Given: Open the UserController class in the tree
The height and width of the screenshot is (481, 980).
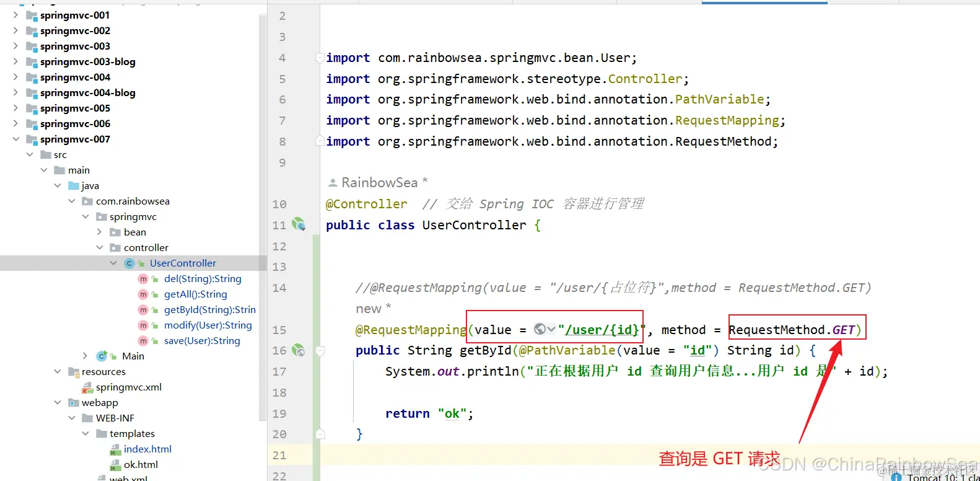Looking at the screenshot, I should pyautogui.click(x=183, y=263).
